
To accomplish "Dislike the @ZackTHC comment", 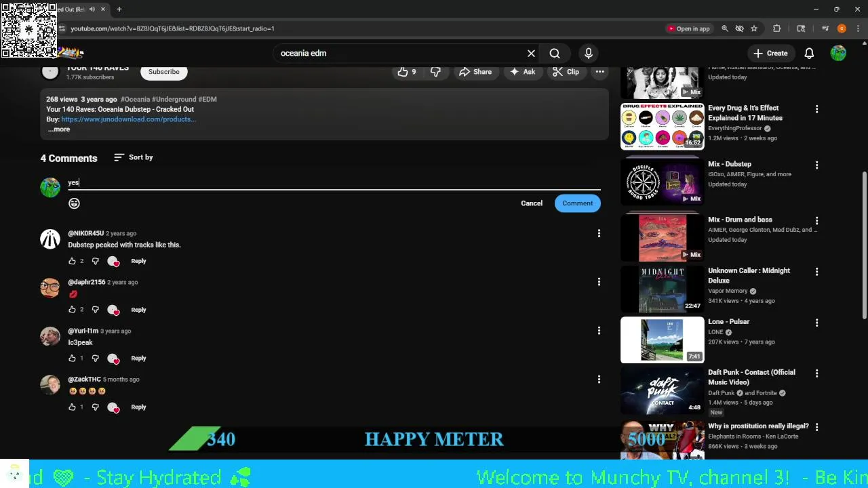I will [95, 407].
